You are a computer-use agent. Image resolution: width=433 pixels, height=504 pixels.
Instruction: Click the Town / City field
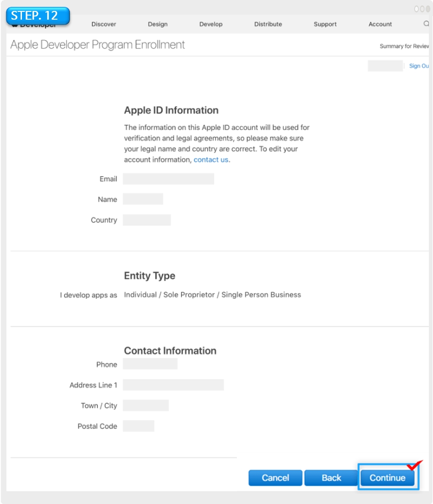145,405
